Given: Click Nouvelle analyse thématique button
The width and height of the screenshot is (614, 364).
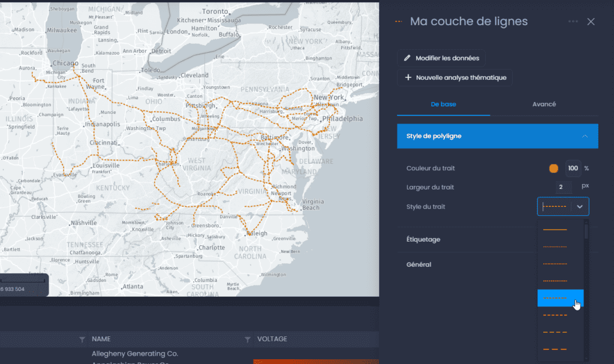Looking at the screenshot, I should 455,77.
